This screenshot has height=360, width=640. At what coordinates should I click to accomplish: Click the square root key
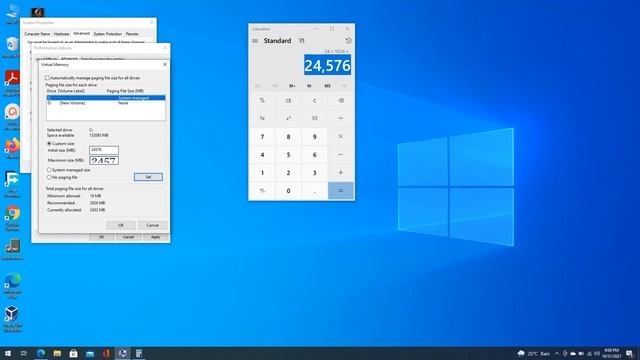click(x=314, y=118)
